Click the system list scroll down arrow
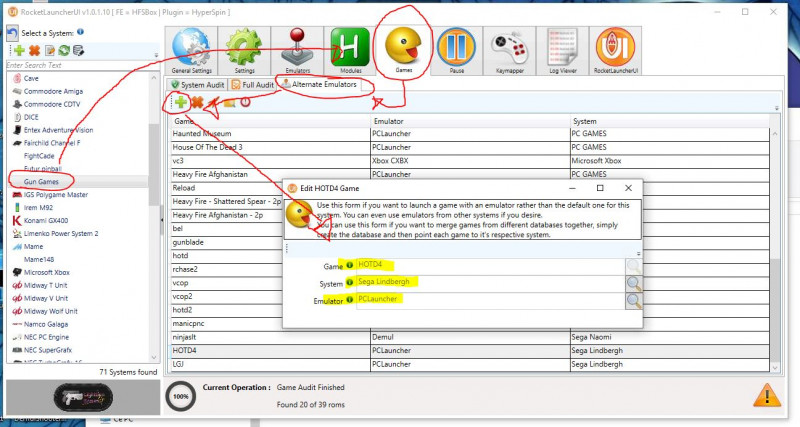Viewport: 800px width, 427px height. tap(154, 358)
